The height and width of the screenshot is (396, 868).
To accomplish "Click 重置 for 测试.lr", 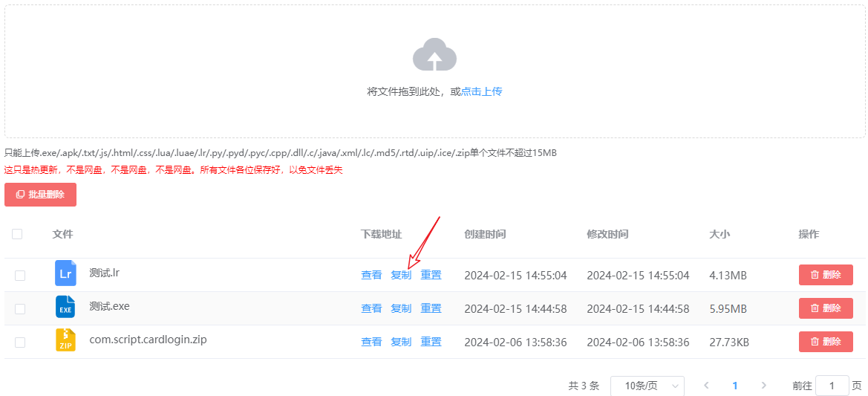I will (x=431, y=275).
